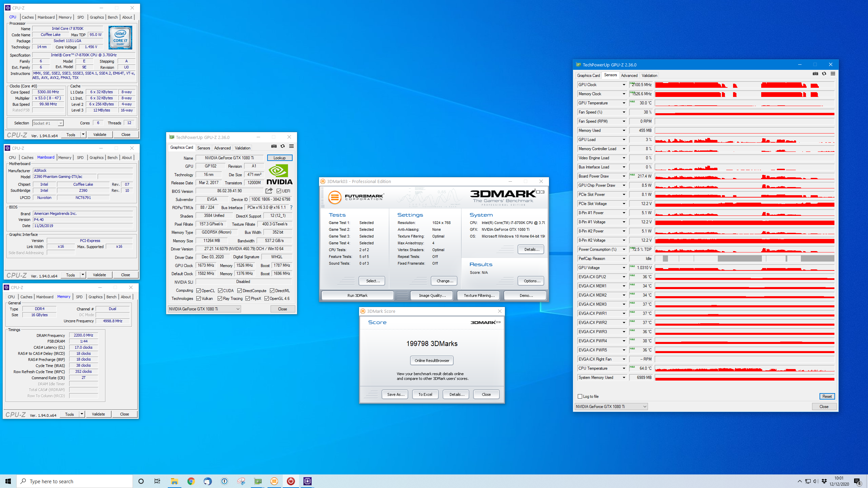Open the hamburger menu in small GPU-Z window

click(291, 146)
